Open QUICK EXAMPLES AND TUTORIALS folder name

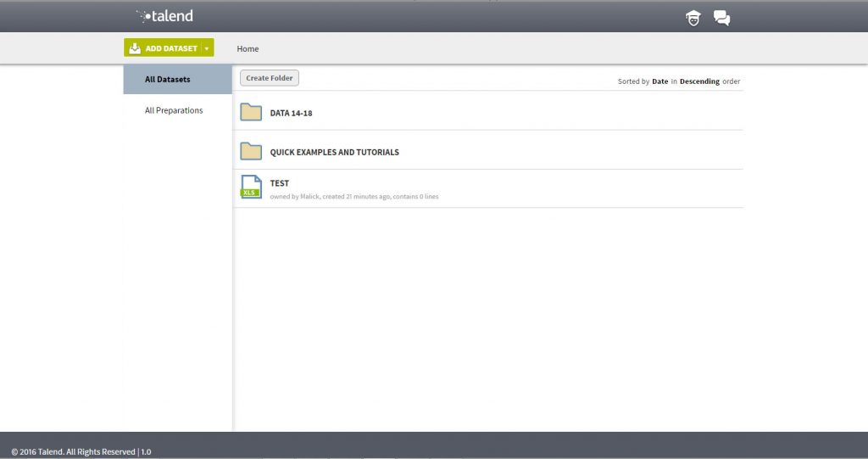pos(334,153)
